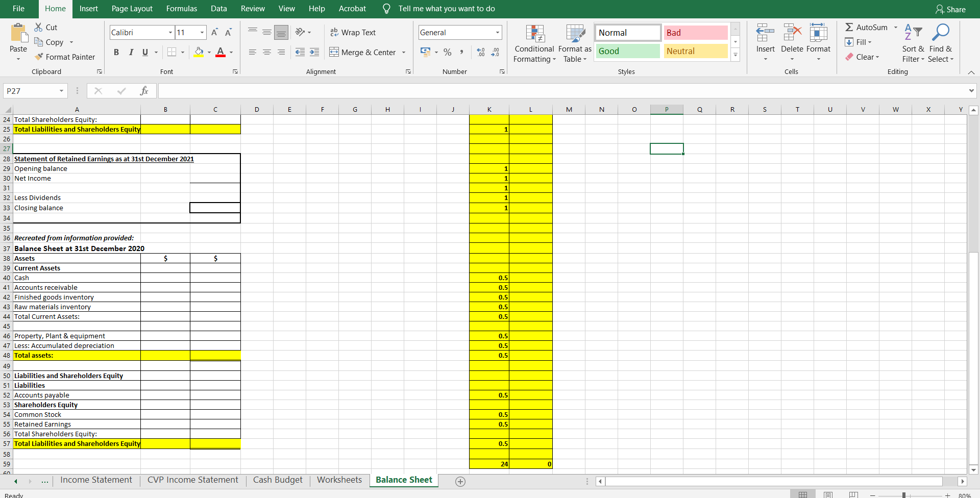The height and width of the screenshot is (498, 980).
Task: Toggle Bottom Align alignment
Action: tap(281, 32)
